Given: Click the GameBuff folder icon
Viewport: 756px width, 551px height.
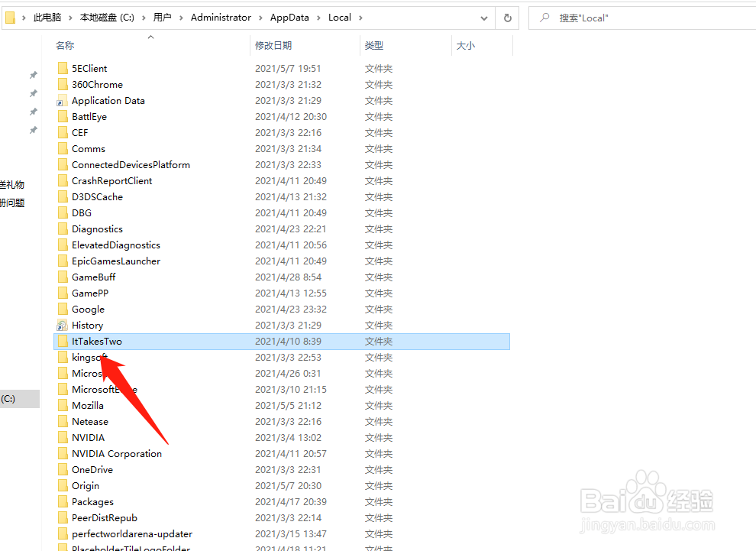Looking at the screenshot, I should point(62,277).
